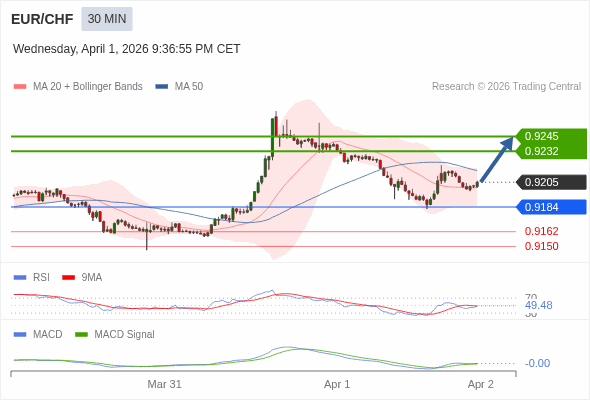Click the Apr 2 axis date
The width and height of the screenshot is (590, 400).
[481, 384]
